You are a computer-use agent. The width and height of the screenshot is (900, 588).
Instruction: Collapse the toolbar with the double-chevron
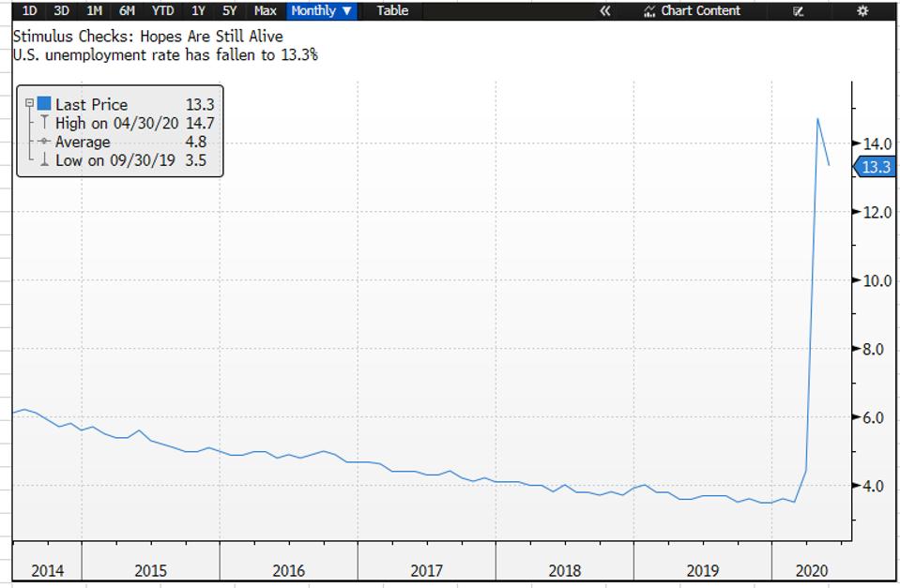[x=605, y=10]
